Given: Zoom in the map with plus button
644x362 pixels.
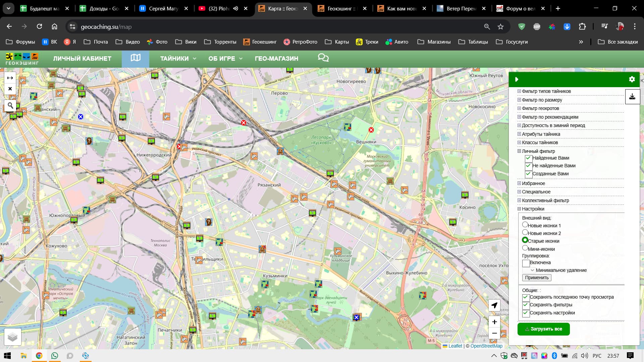Looking at the screenshot, I should click(x=494, y=322).
